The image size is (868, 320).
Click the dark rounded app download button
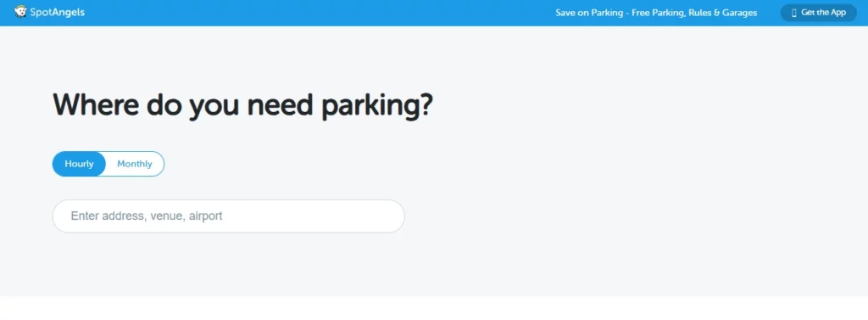(x=818, y=13)
